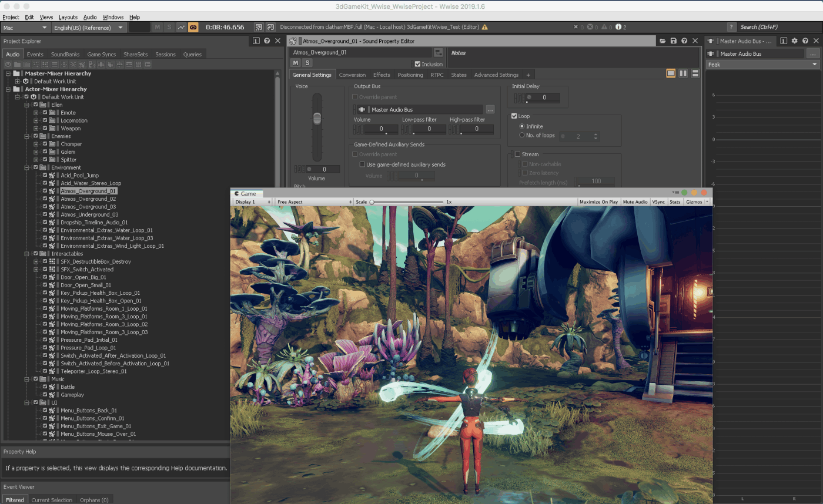The width and height of the screenshot is (823, 504).
Task: Select single-pane layout icon in property editor
Action: pyautogui.click(x=671, y=73)
